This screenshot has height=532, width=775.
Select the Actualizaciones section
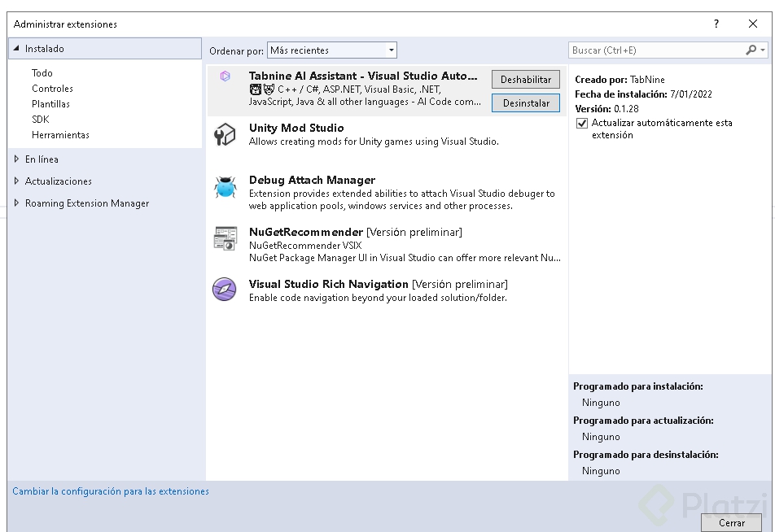click(x=59, y=181)
